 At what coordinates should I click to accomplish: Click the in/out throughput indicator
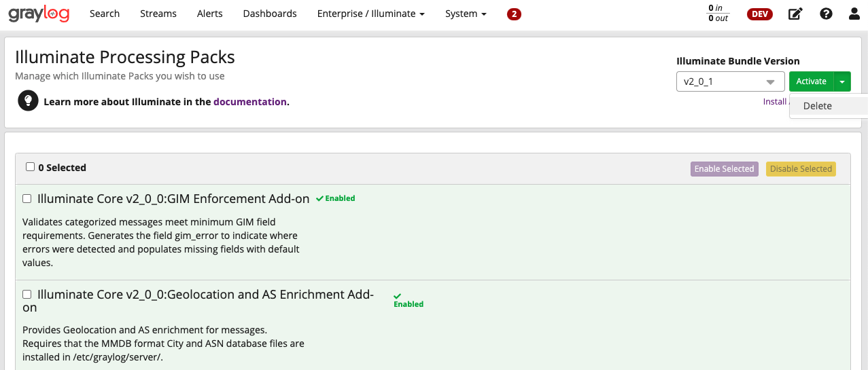(x=718, y=14)
